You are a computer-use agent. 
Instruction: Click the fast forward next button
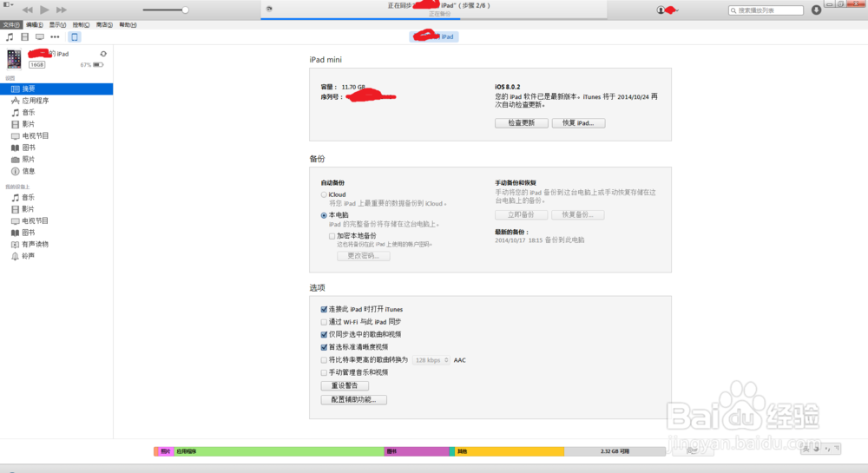[x=62, y=10]
